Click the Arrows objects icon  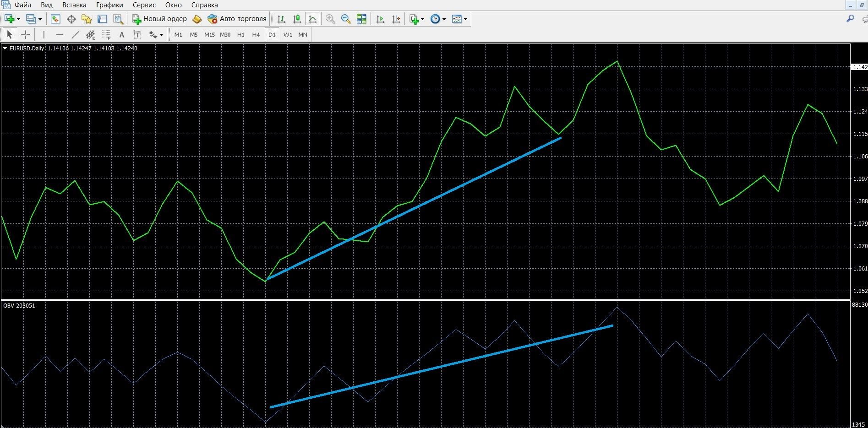tap(153, 34)
